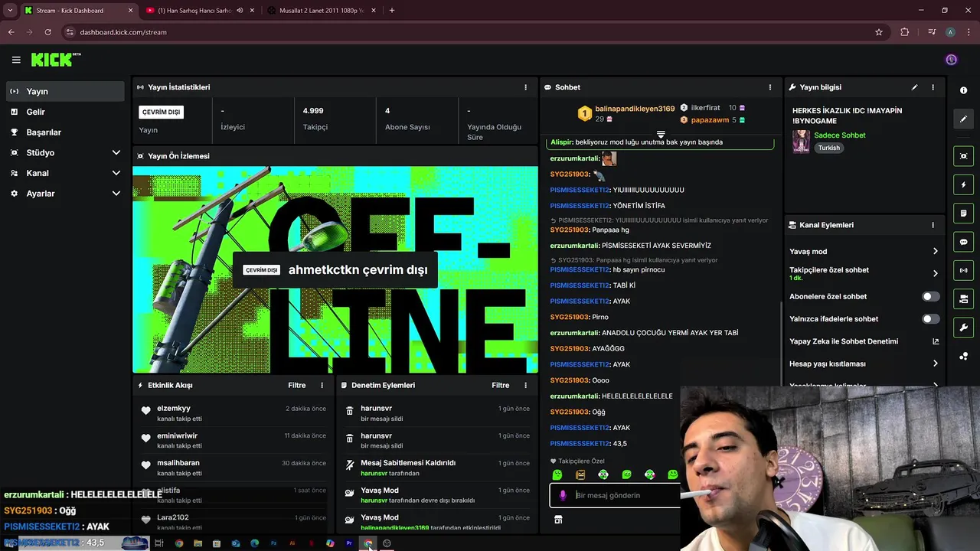The width and height of the screenshot is (980, 551).
Task: Switch to the Musallat 2 Lanet browser tab
Action: pyautogui.click(x=321, y=11)
